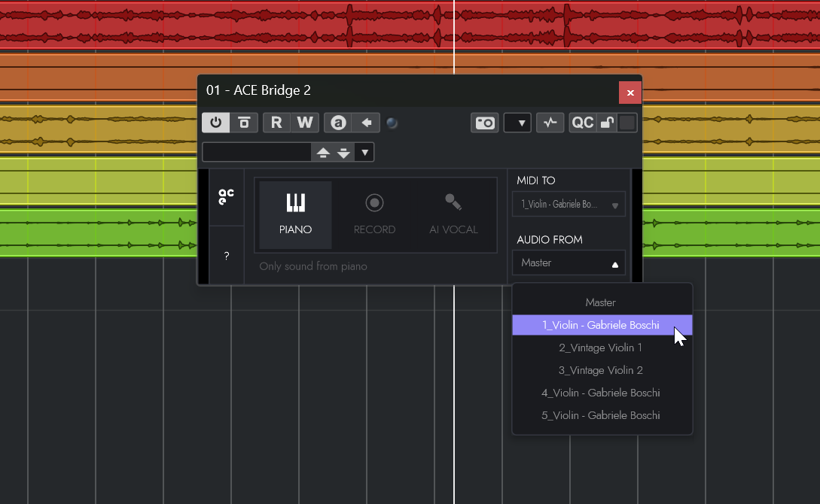Click the small blue activity indicator dot
The image size is (820, 504).
click(392, 123)
